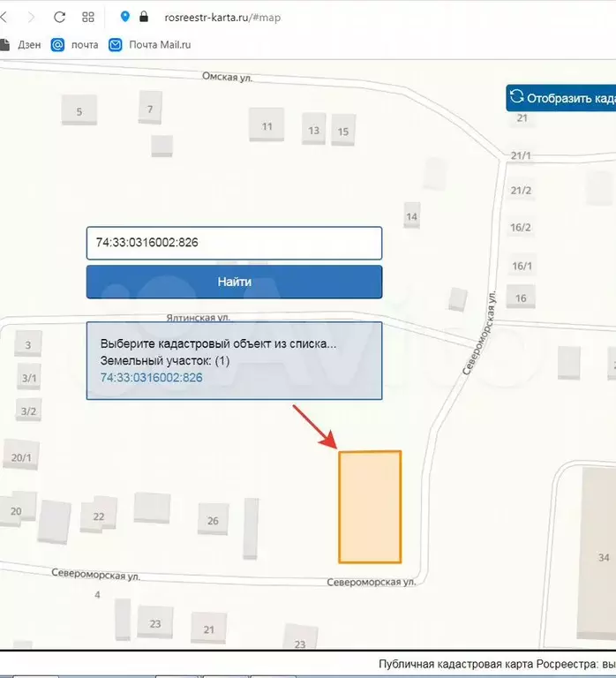Click building 16/1 on the map
The height and width of the screenshot is (678, 616).
(522, 266)
